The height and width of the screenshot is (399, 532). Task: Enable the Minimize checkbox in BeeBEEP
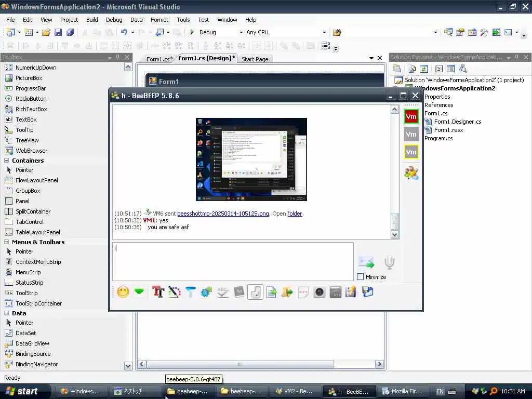[361, 277]
